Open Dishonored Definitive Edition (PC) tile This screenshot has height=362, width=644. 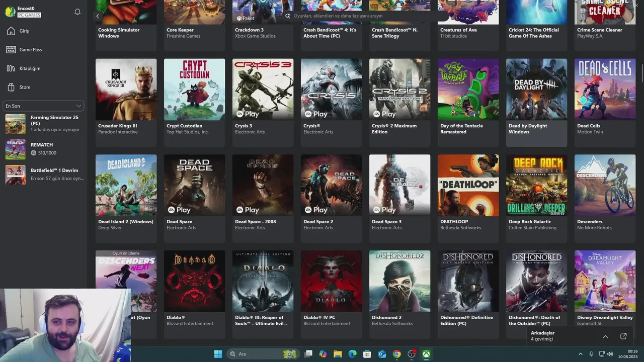468,294
